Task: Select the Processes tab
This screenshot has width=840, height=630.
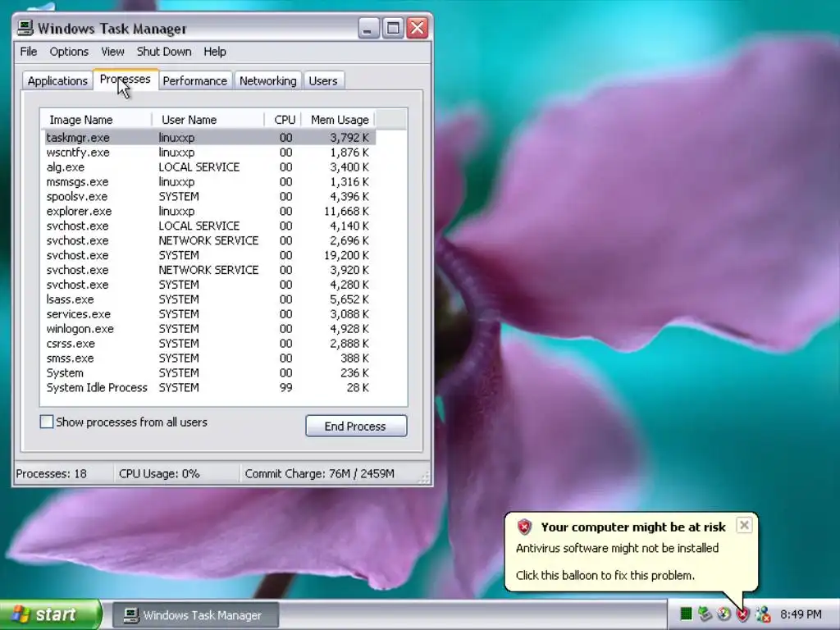Action: click(126, 80)
